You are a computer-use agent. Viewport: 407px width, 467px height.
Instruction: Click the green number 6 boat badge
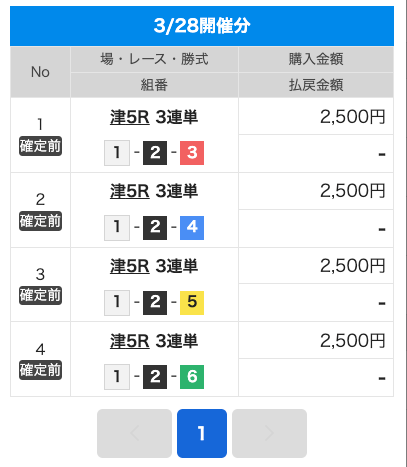[x=192, y=377]
